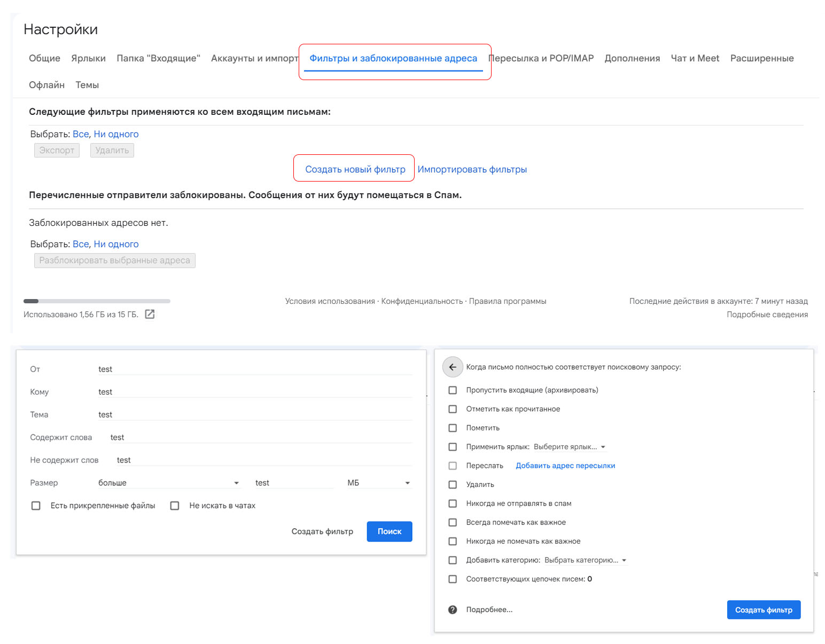Select 'Все' in filters section
This screenshot has height=644, width=825.
81,134
